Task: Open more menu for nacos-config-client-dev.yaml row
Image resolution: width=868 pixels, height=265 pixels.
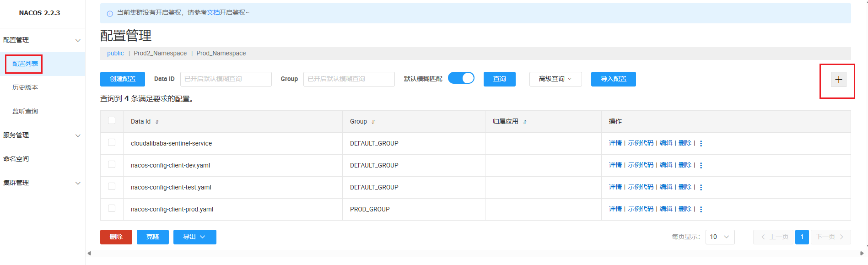Action: [701, 165]
